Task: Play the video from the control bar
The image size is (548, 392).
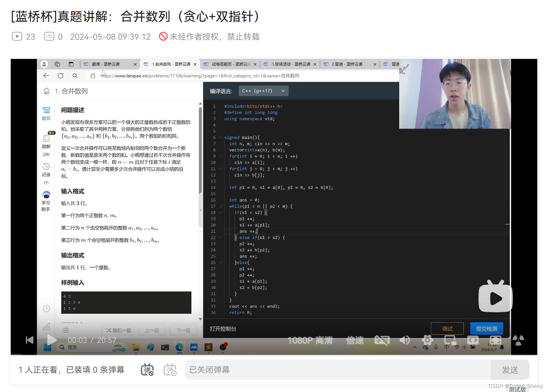Action: click(51, 340)
